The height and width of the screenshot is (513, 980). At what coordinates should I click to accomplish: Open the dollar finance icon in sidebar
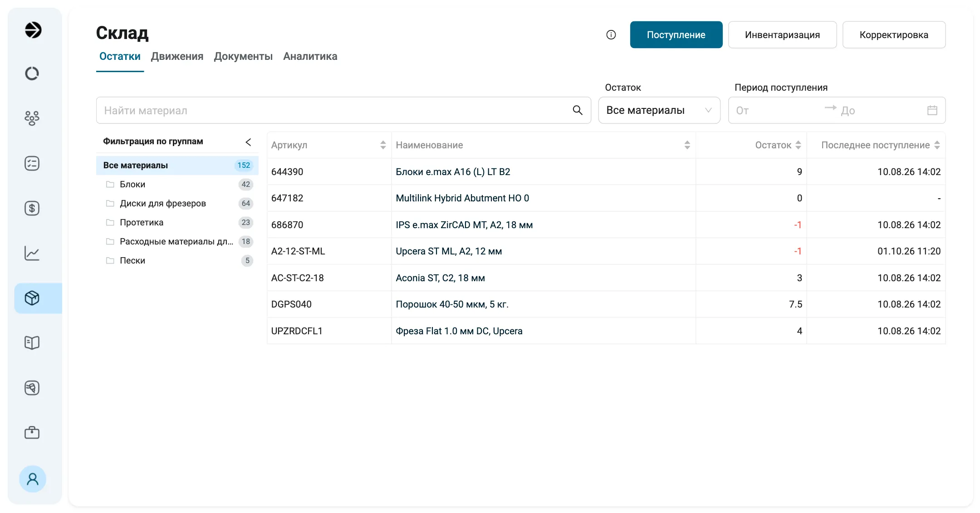(x=32, y=208)
